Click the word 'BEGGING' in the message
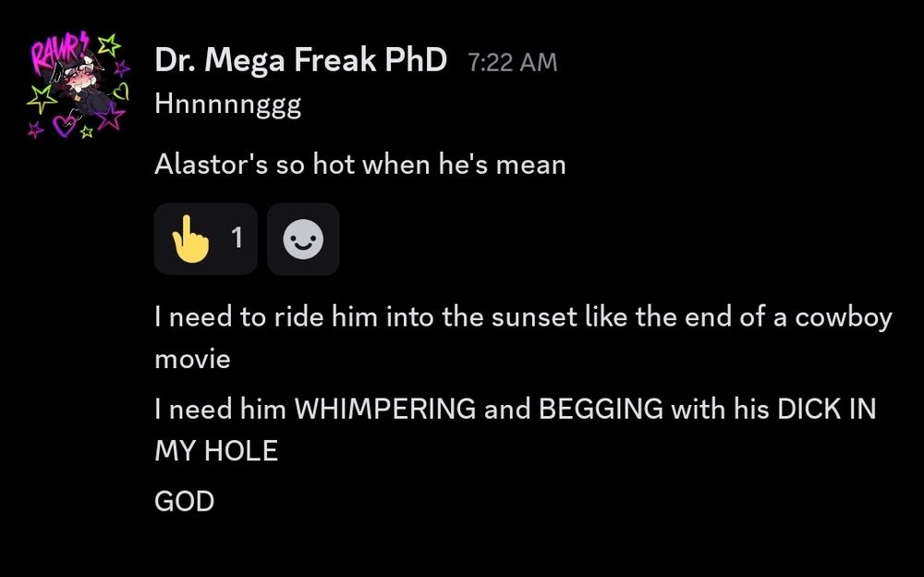 coord(601,409)
